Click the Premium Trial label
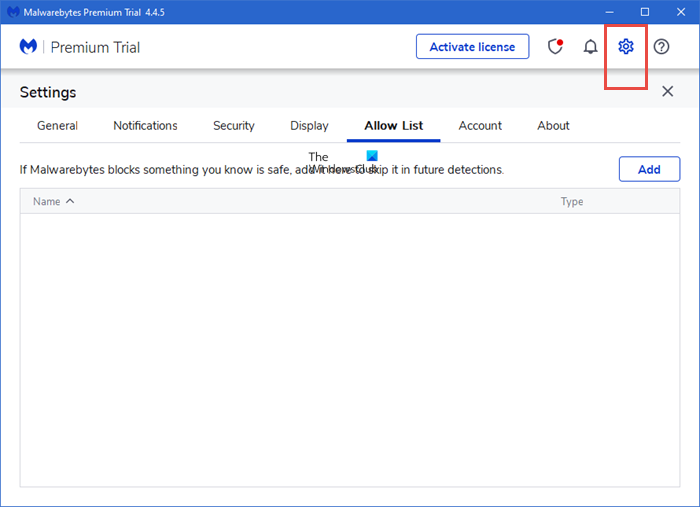This screenshot has width=700, height=507. click(x=95, y=47)
